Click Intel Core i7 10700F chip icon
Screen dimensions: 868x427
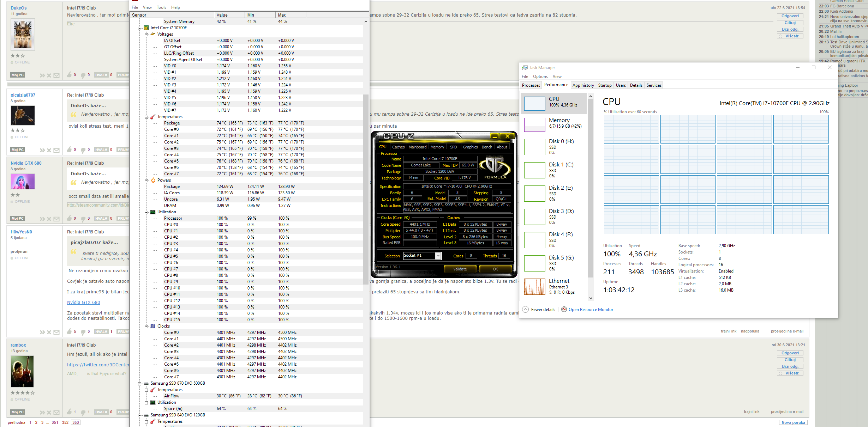tap(146, 28)
